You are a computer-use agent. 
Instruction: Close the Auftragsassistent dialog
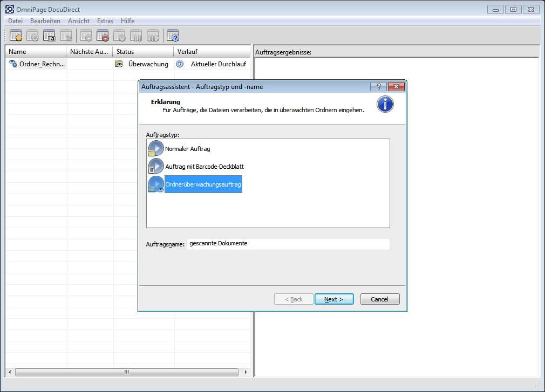pos(396,86)
